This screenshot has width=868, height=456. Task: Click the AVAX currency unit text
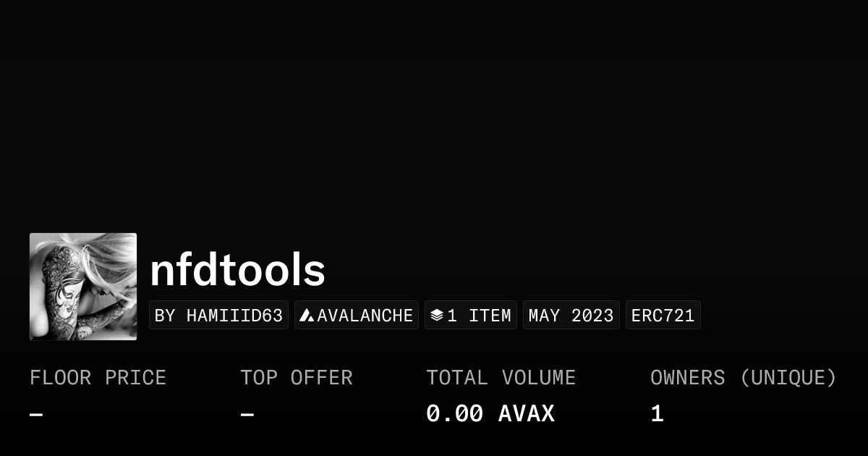[527, 414]
